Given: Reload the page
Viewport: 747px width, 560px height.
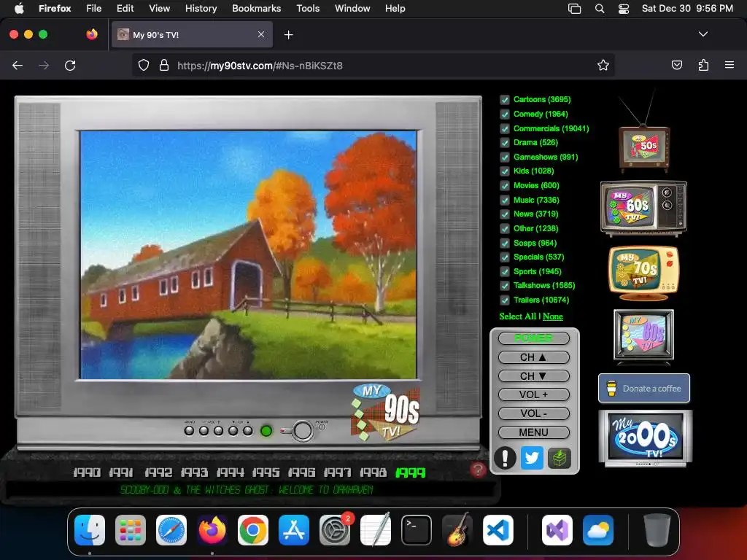Looking at the screenshot, I should (70, 65).
